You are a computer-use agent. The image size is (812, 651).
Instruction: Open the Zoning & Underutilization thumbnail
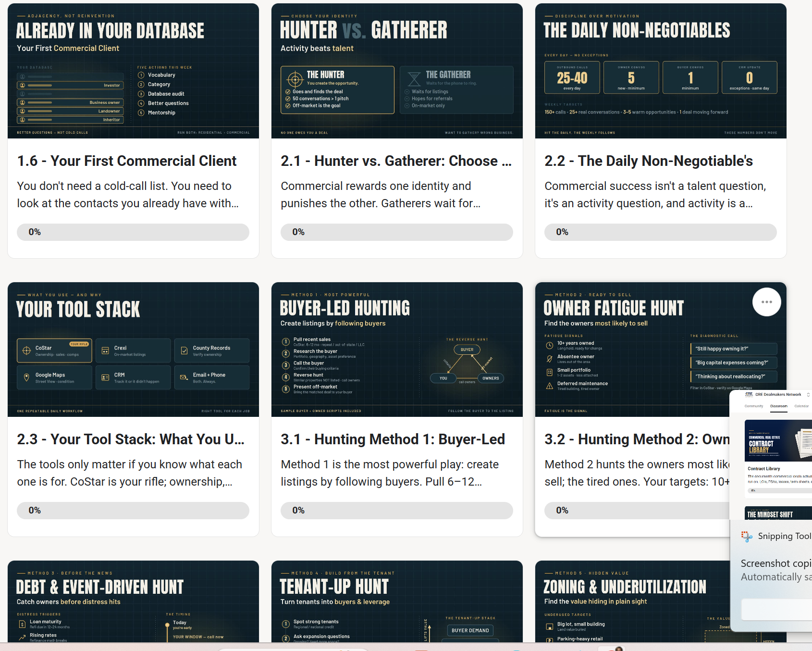click(x=633, y=601)
